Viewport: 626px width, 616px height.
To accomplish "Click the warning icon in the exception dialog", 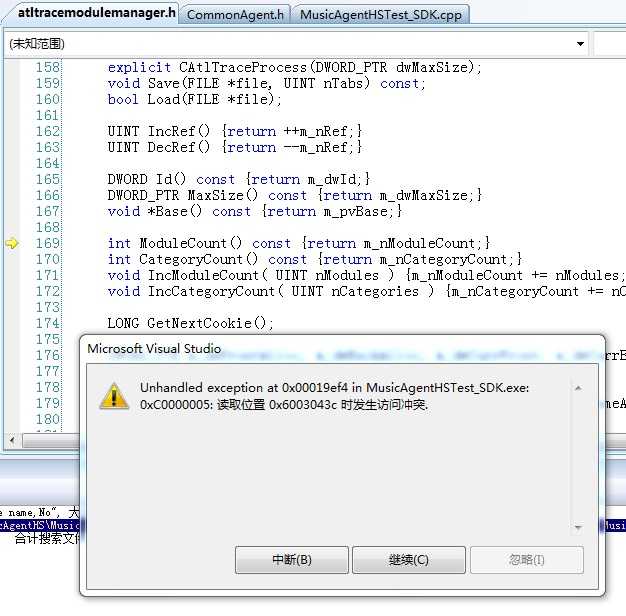I will (x=114, y=396).
